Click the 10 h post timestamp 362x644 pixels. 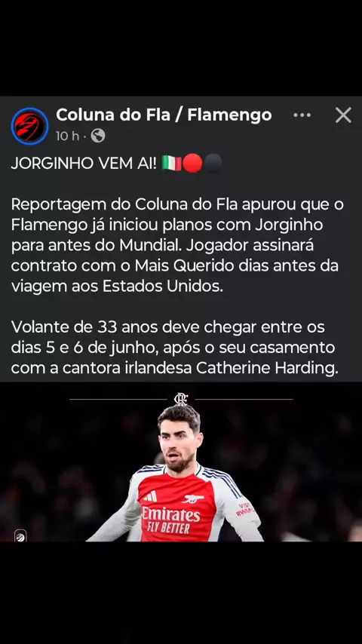click(x=67, y=136)
